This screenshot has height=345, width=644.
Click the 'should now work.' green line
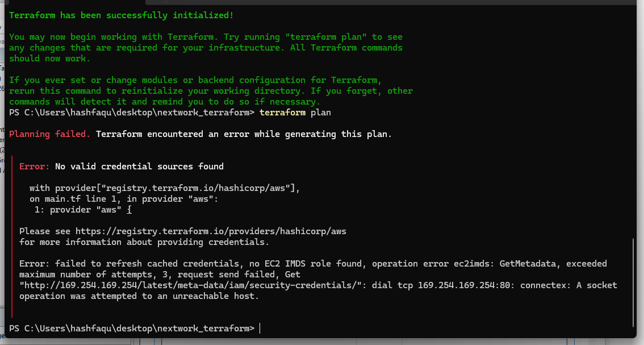(50, 59)
